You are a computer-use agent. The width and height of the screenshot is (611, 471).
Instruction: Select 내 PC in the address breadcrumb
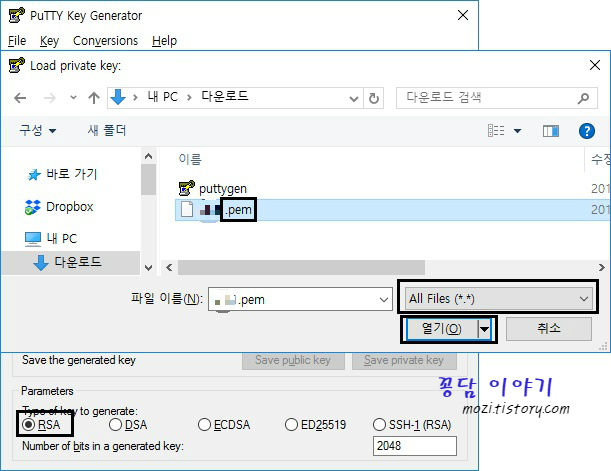coord(162,97)
